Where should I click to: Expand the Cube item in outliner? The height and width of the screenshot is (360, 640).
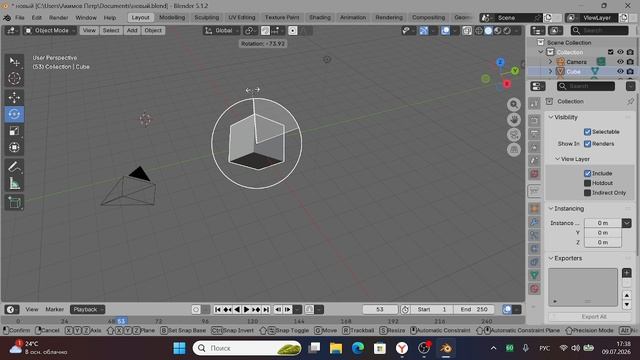(550, 71)
